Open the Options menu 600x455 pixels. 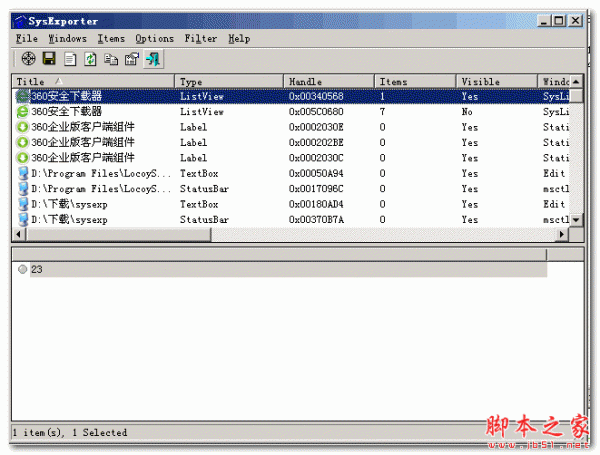pos(155,39)
